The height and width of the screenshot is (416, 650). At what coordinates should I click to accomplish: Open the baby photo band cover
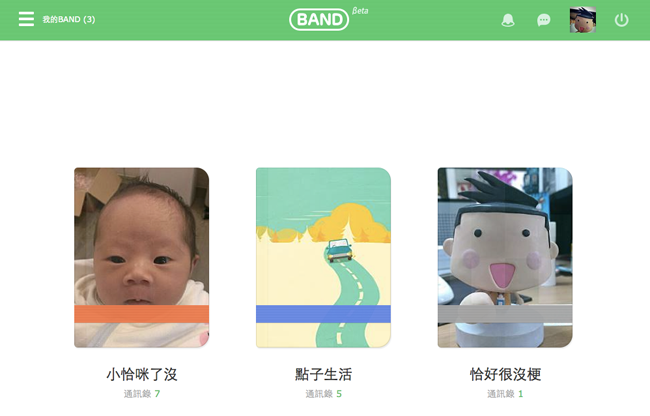pyautogui.click(x=141, y=257)
